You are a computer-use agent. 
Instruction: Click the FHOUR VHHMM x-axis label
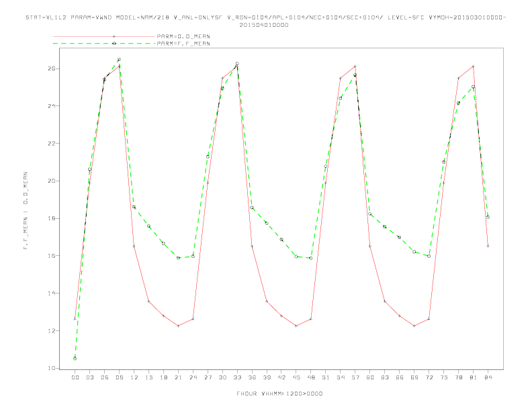pyautogui.click(x=279, y=394)
